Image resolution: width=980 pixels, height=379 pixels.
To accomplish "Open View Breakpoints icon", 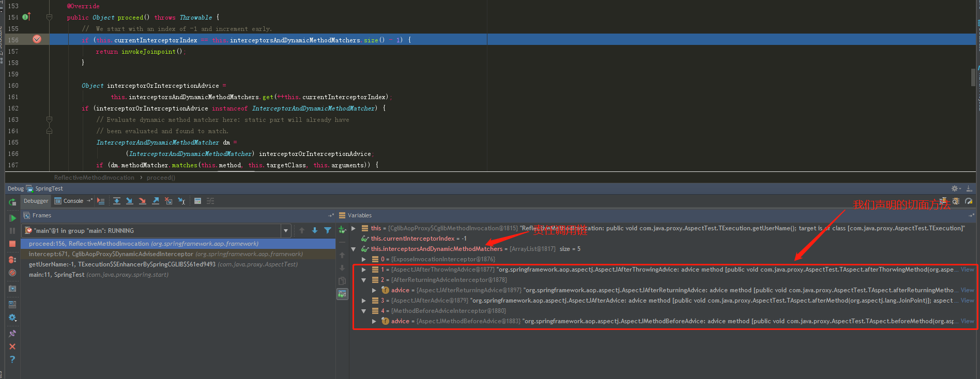I will [x=12, y=260].
